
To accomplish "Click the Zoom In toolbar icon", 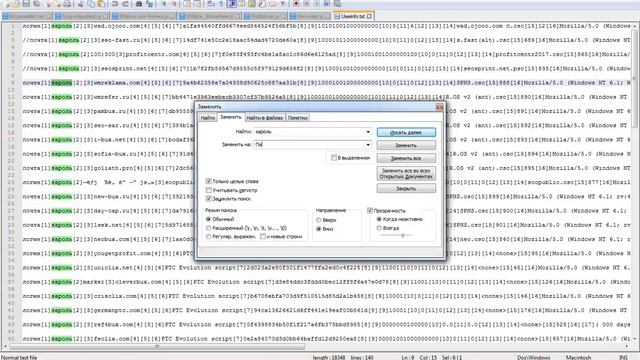I will [x=163, y=4].
